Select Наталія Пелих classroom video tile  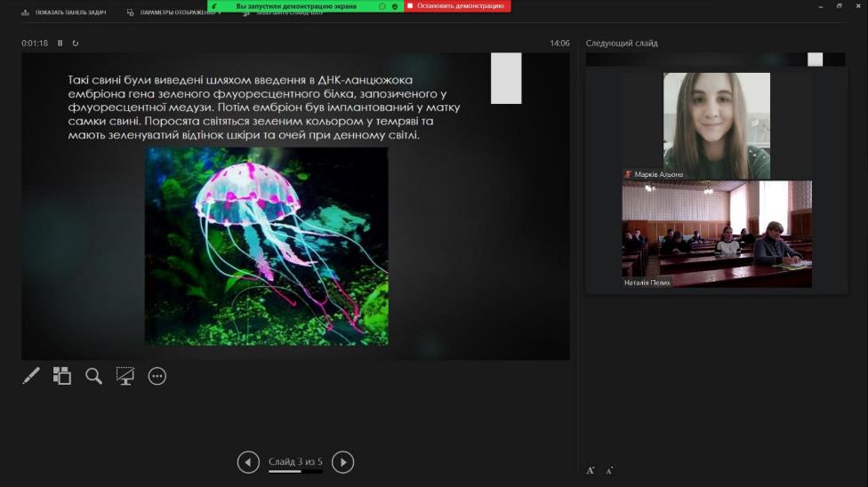tap(716, 233)
